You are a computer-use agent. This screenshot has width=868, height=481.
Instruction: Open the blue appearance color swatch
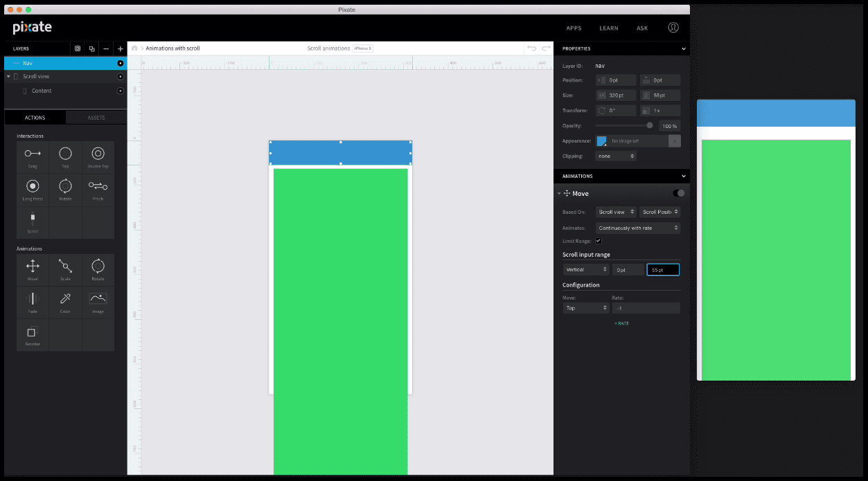601,141
